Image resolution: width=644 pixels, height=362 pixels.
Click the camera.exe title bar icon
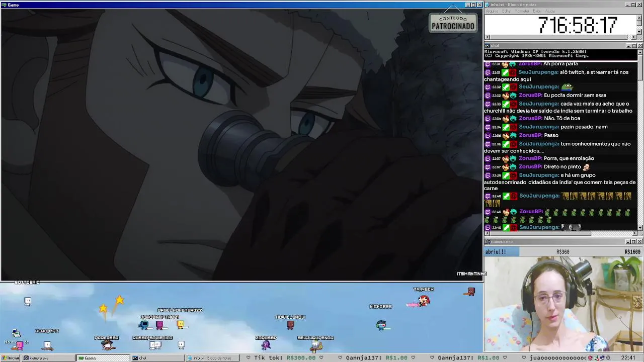[487, 242]
